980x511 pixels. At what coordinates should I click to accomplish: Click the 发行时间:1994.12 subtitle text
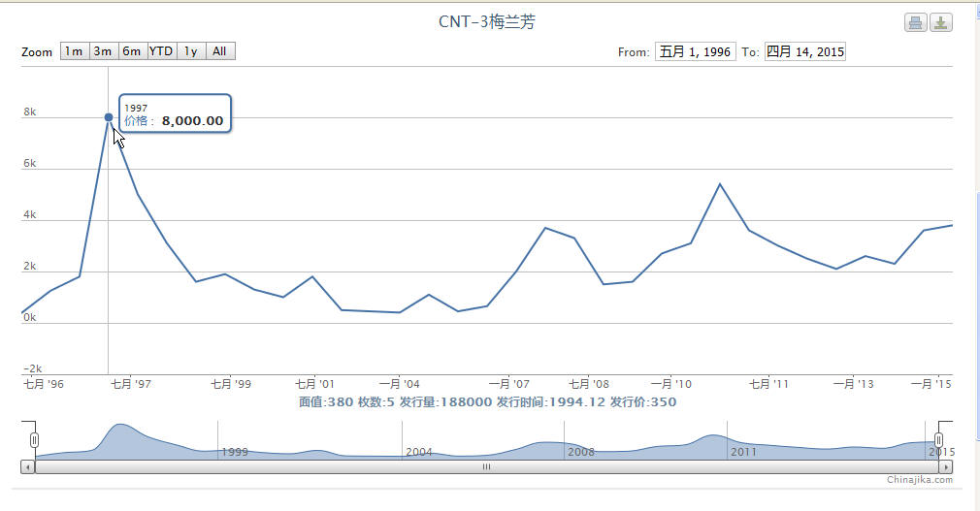(x=551, y=401)
